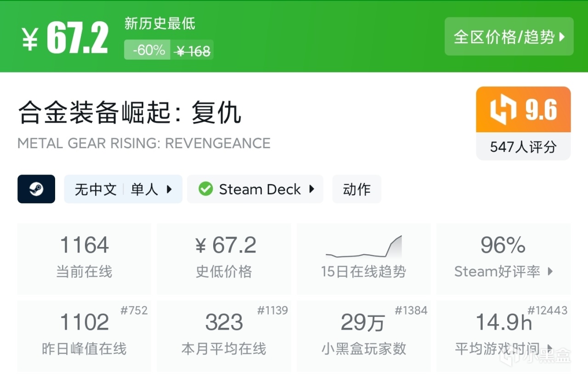This screenshot has width=588, height=376.
Task: Tap the -60% discount badge
Action: [x=147, y=50]
